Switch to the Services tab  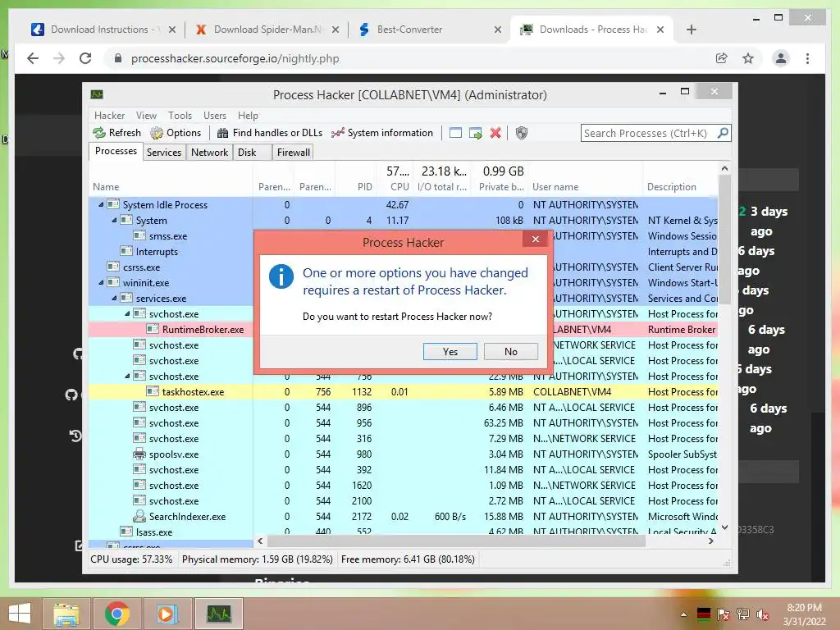click(164, 153)
